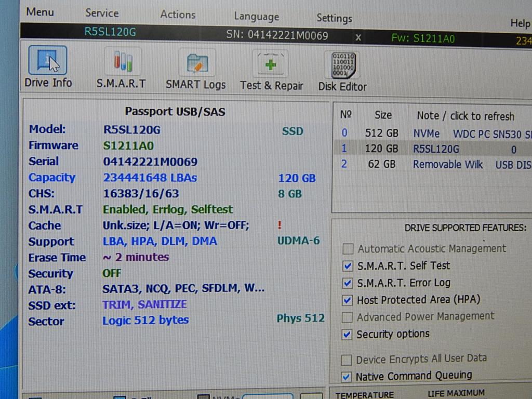This screenshot has width=532, height=399.
Task: Click the LBA, HPA, DLM, DMA text
Action: [160, 241]
